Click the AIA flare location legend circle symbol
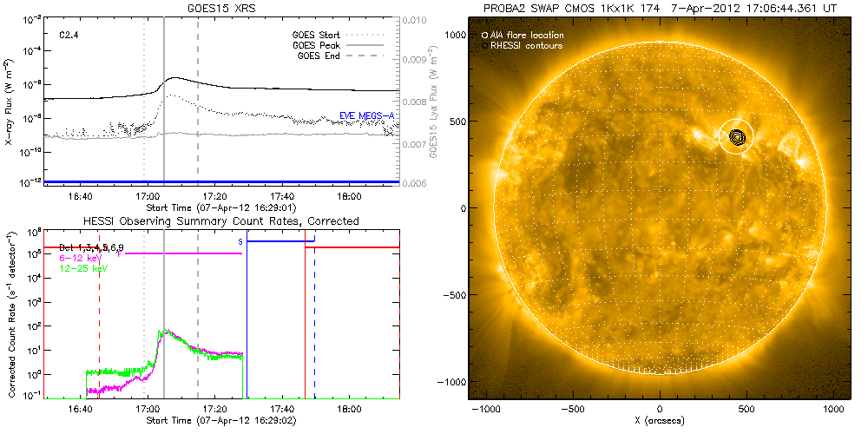Image resolution: width=868 pixels, height=434 pixels. 484,35
